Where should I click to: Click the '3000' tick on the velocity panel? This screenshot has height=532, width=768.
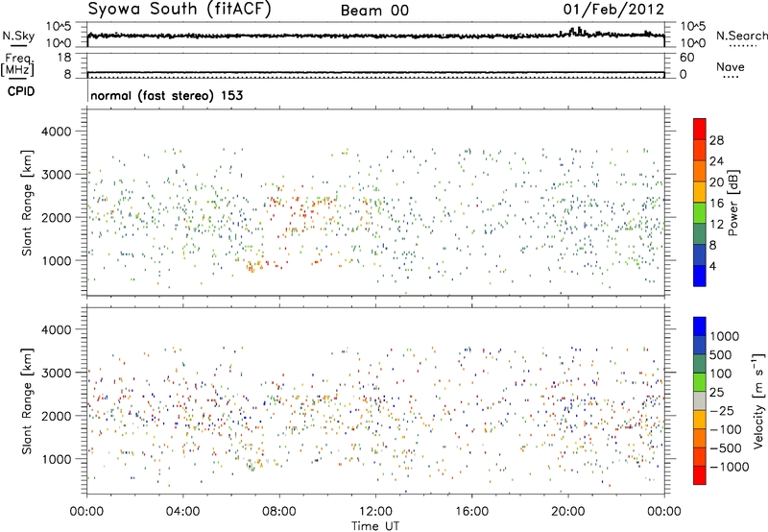(57, 373)
